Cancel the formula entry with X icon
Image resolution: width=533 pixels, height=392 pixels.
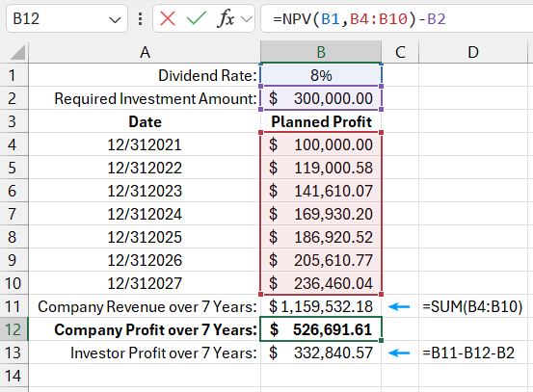[168, 18]
